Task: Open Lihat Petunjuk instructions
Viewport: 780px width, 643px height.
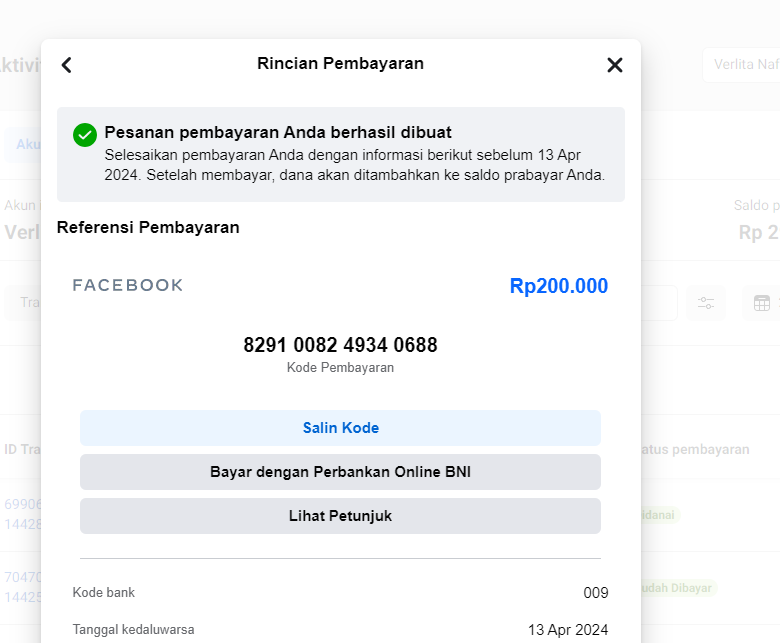Action: tap(340, 516)
